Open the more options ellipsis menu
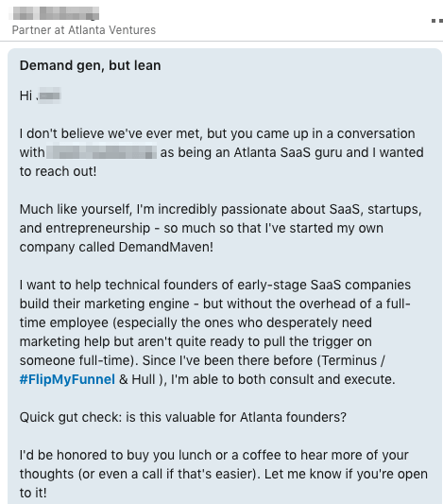 437,21
